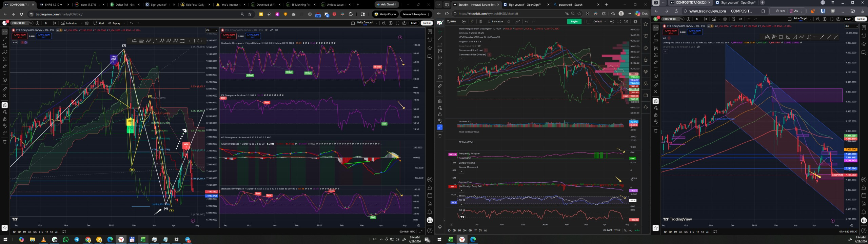Open Stockbit chart settings gear icon
The width and height of the screenshot is (868, 244).
[x=612, y=22]
